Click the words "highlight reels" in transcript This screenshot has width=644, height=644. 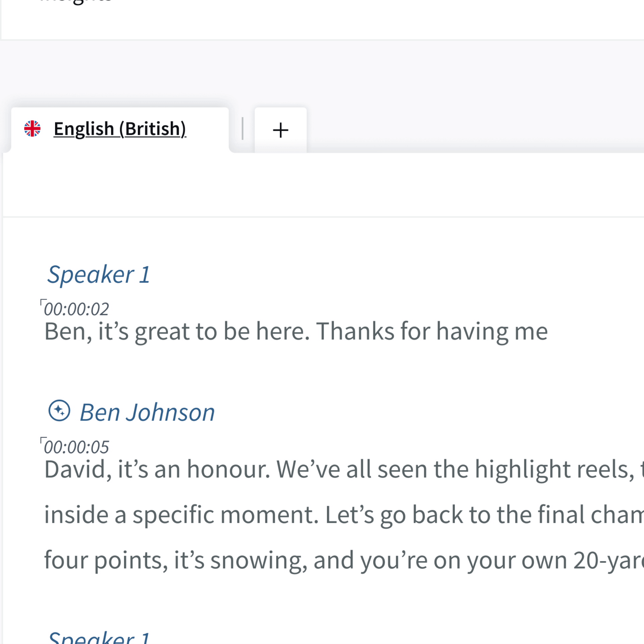[x=554, y=469]
